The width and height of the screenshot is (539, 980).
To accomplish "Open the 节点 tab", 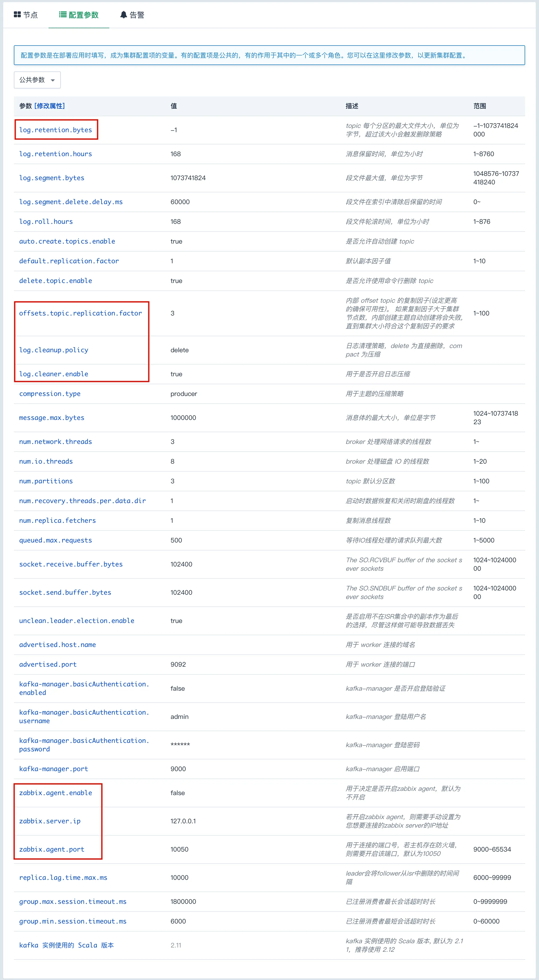I will [x=26, y=15].
